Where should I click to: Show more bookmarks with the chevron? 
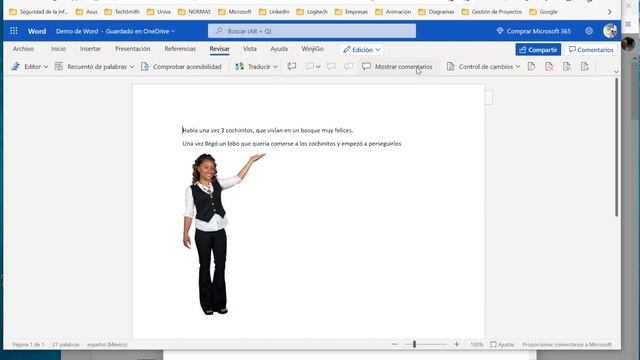(x=609, y=12)
